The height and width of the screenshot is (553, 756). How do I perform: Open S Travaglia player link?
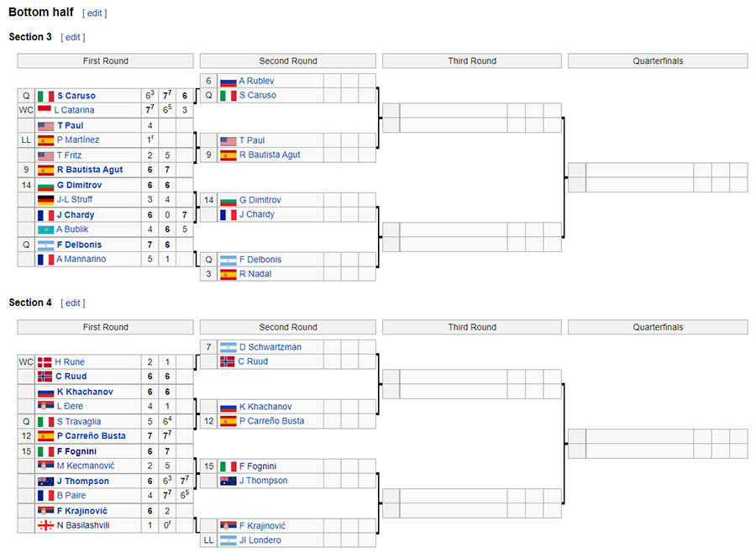tap(79, 422)
